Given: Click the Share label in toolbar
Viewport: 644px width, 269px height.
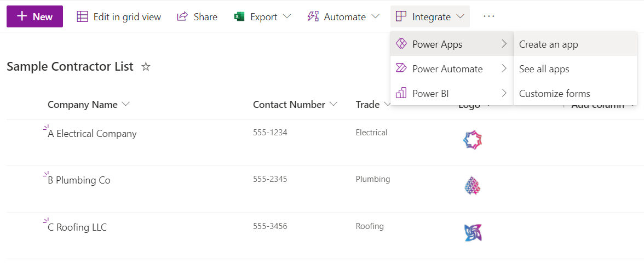Looking at the screenshot, I should coord(205,17).
